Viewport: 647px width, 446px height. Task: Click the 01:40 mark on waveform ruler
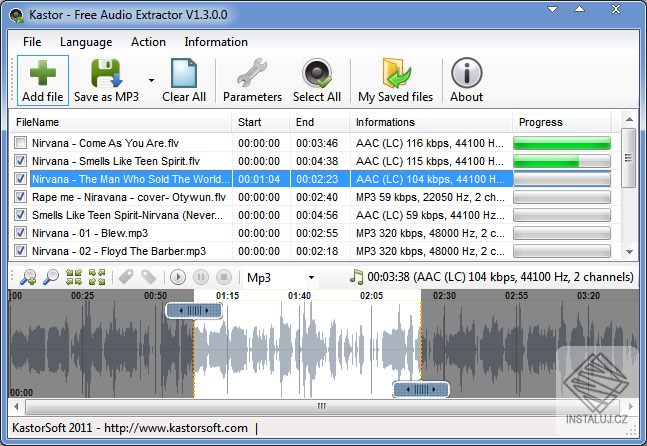point(299,295)
